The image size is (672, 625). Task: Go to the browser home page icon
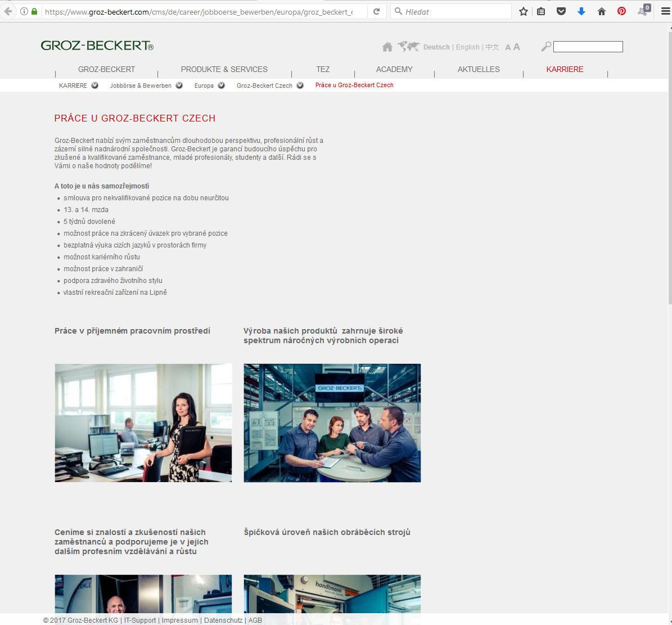point(602,12)
